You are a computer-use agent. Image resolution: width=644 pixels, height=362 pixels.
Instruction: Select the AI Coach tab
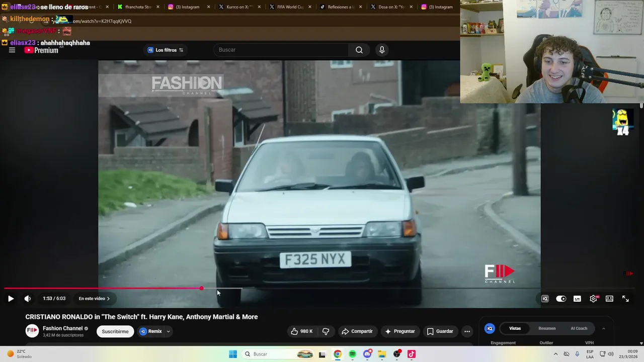[579, 328]
